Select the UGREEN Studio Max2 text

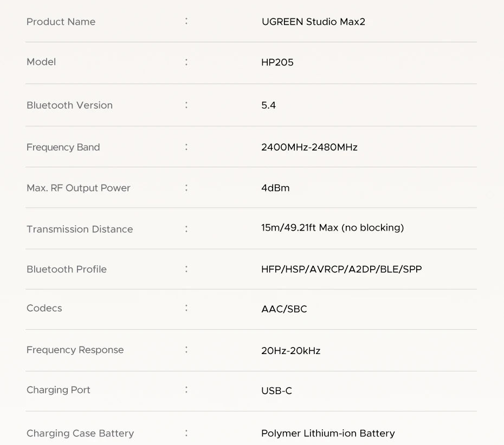tap(313, 22)
